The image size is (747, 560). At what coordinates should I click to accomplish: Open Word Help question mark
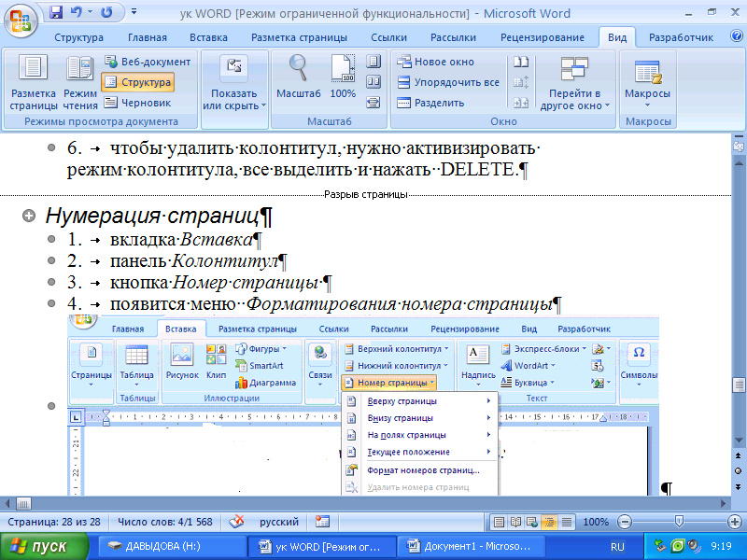coord(737,36)
